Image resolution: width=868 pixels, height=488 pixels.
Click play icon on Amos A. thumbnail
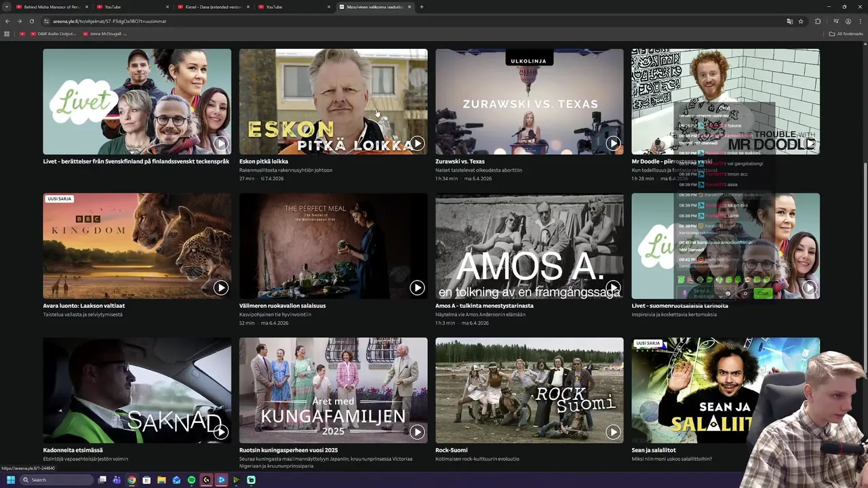pyautogui.click(x=613, y=287)
